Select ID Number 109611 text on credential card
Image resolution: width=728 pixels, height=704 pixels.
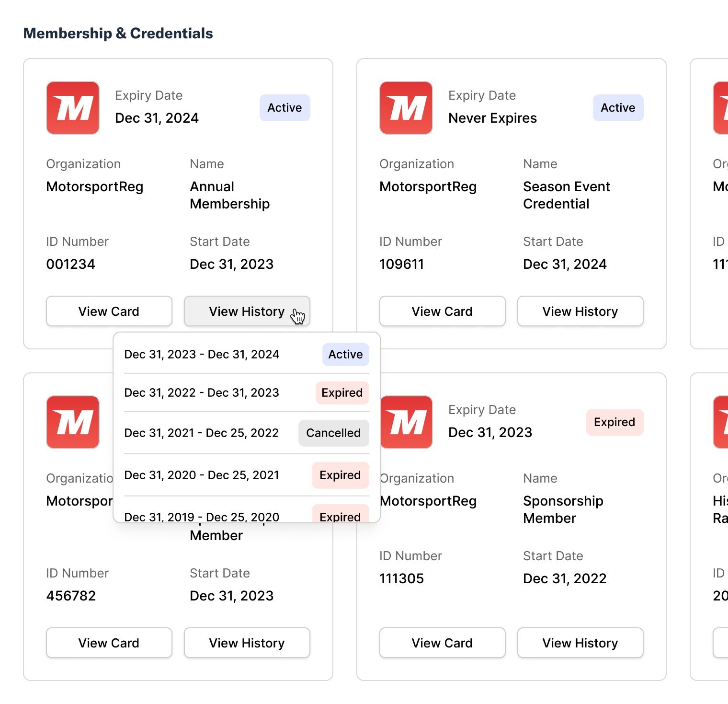point(401,264)
